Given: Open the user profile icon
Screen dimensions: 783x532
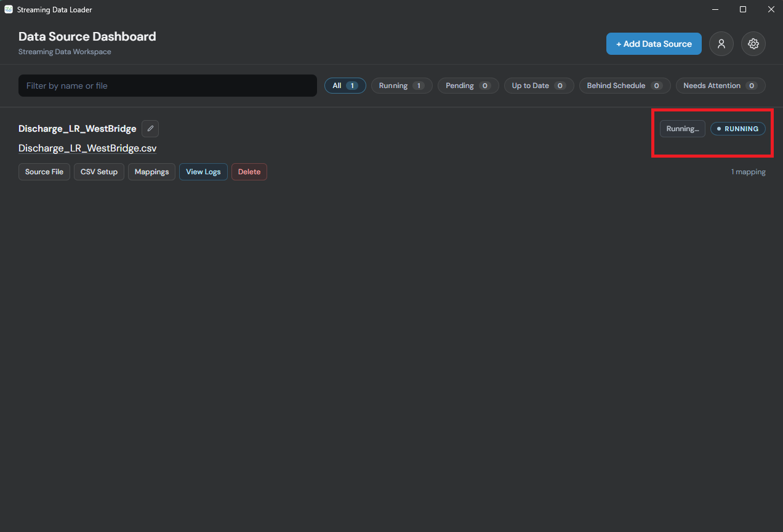Looking at the screenshot, I should [721, 44].
